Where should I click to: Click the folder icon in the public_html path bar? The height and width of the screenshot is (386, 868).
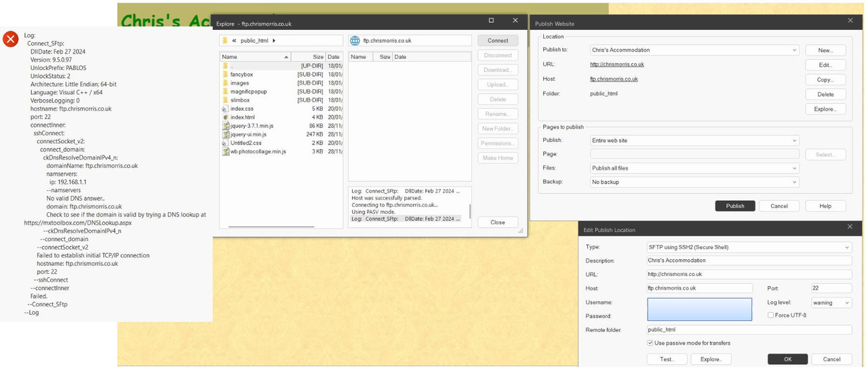(x=225, y=41)
